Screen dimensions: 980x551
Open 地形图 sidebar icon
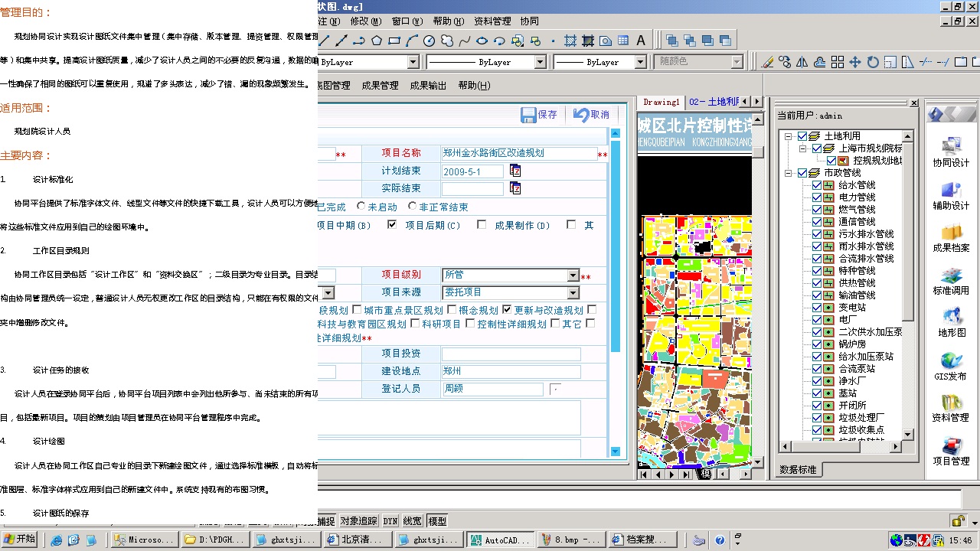951,323
